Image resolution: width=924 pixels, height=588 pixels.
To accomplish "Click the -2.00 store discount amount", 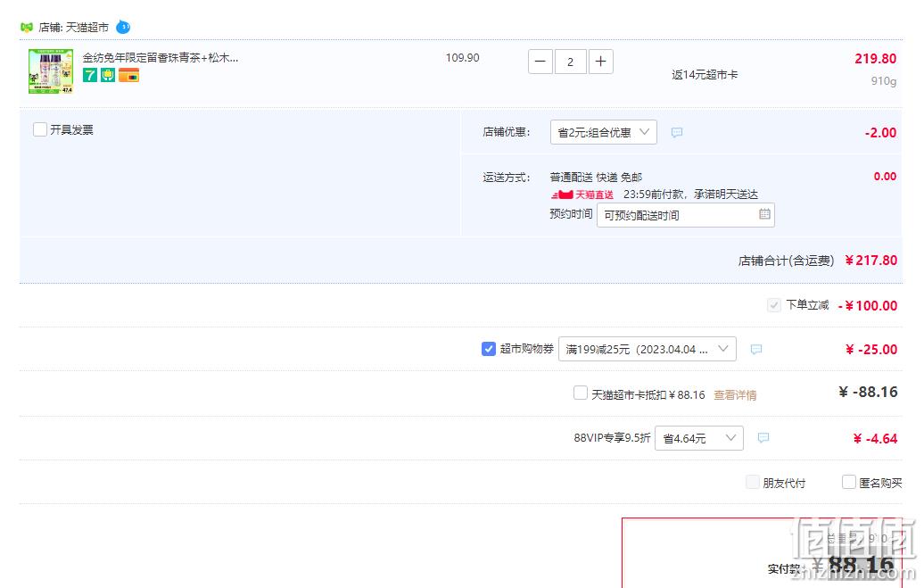I will click(x=880, y=133).
